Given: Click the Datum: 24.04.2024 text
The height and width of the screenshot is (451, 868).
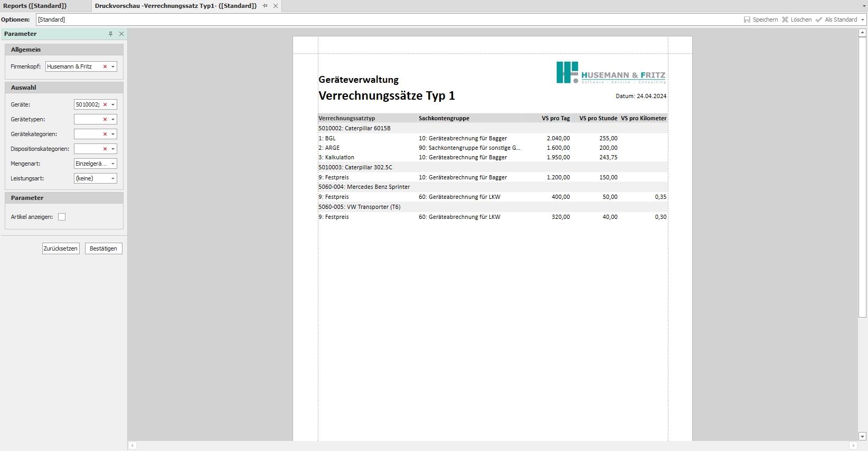Looking at the screenshot, I should click(x=641, y=96).
